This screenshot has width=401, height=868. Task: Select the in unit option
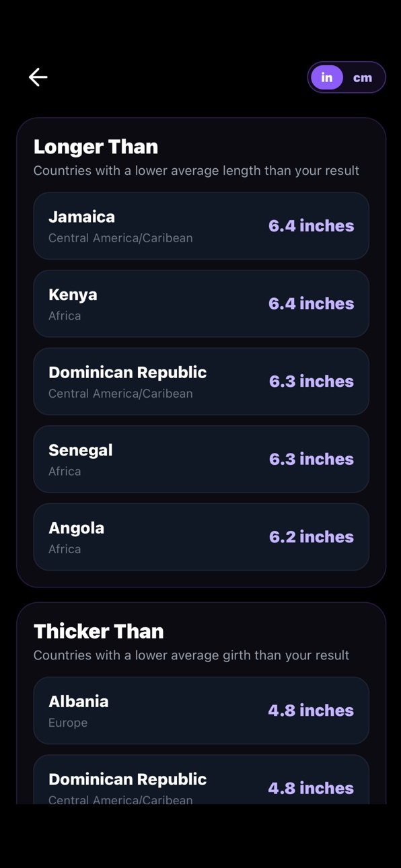click(x=327, y=77)
